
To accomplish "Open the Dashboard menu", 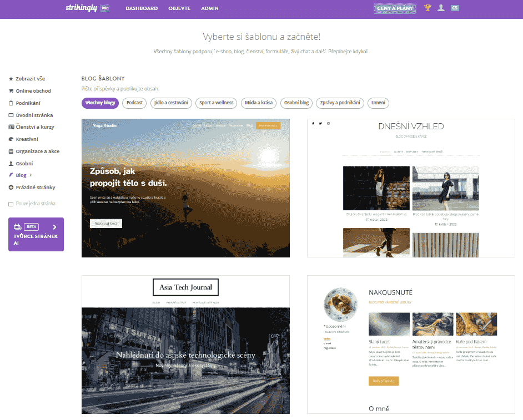I will tap(142, 8).
